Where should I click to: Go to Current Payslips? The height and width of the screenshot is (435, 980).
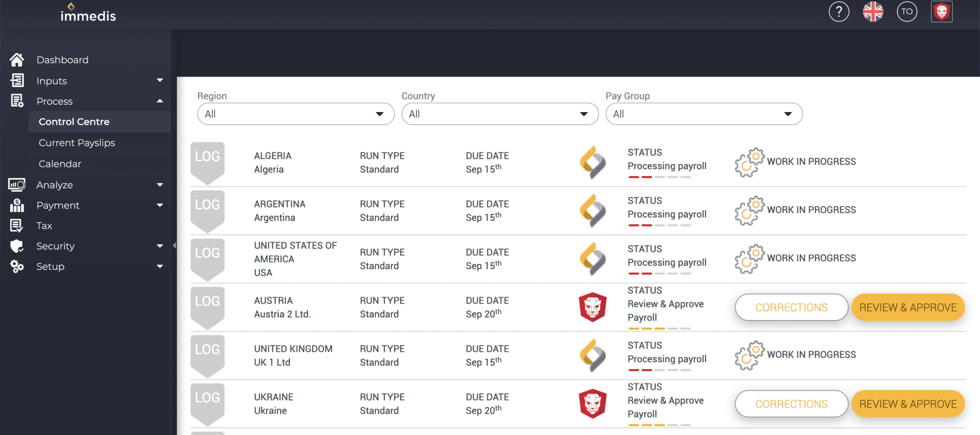pyautogui.click(x=77, y=143)
